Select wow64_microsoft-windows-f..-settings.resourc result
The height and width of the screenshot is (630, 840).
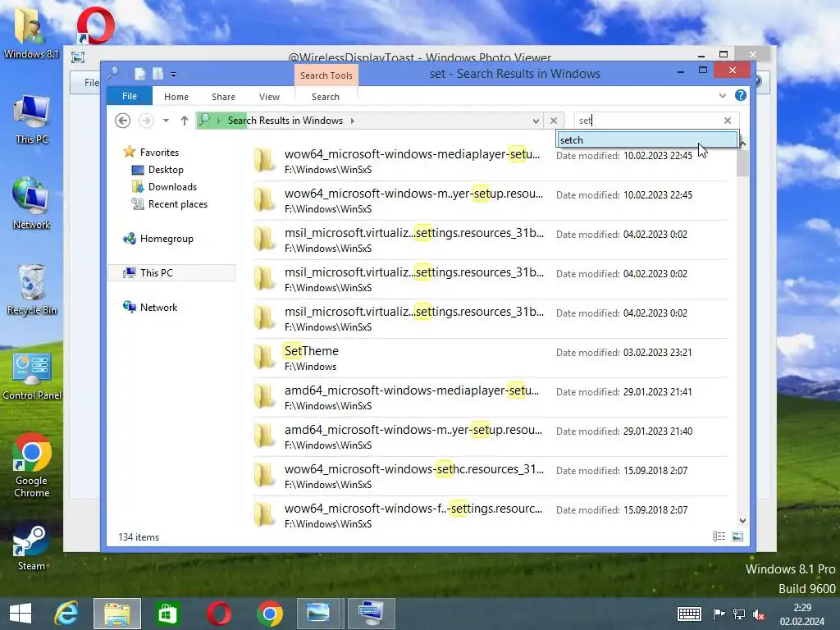tap(491, 515)
